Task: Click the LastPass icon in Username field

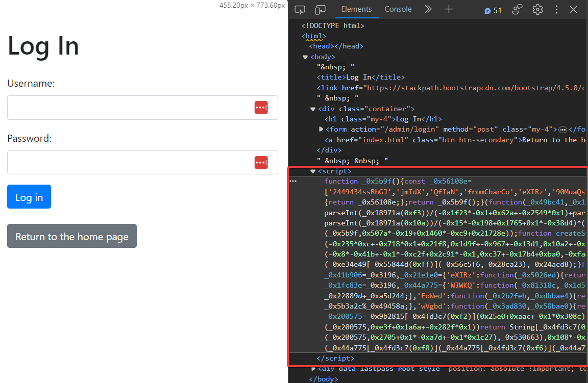Action: click(261, 108)
